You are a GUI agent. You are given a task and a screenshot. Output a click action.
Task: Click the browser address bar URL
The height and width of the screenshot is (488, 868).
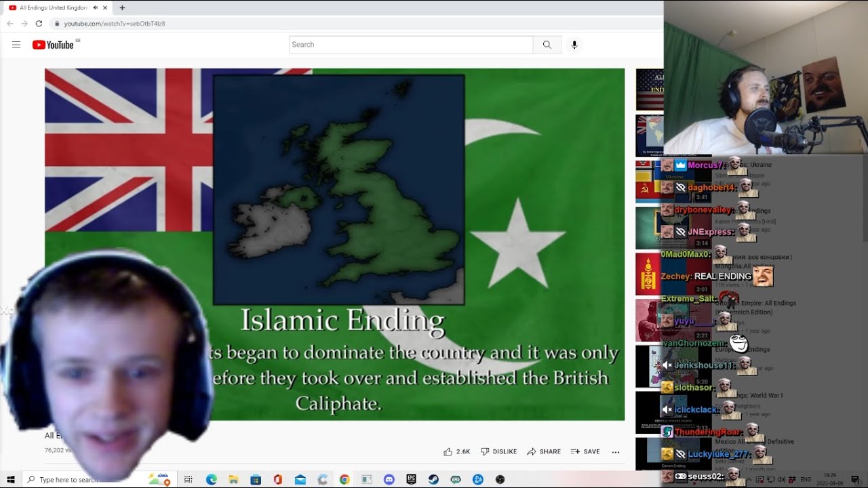pos(115,24)
